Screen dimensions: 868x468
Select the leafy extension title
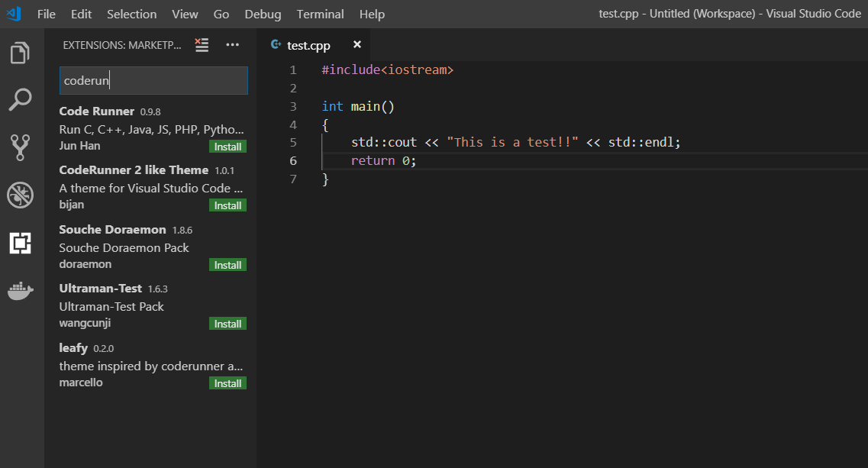click(x=73, y=348)
